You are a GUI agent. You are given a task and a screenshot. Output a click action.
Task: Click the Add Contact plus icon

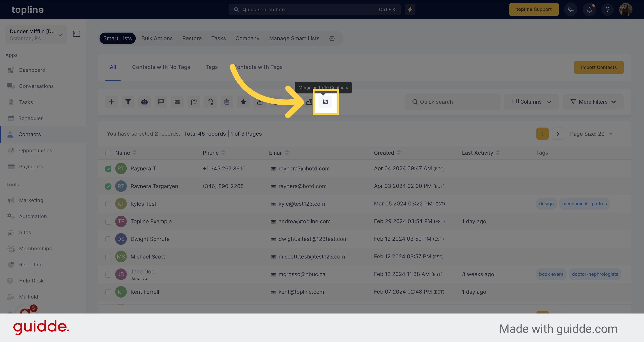111,102
